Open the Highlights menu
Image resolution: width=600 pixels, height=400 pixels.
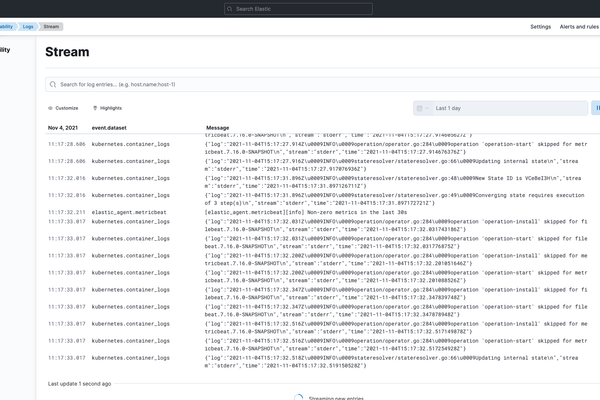[x=108, y=108]
